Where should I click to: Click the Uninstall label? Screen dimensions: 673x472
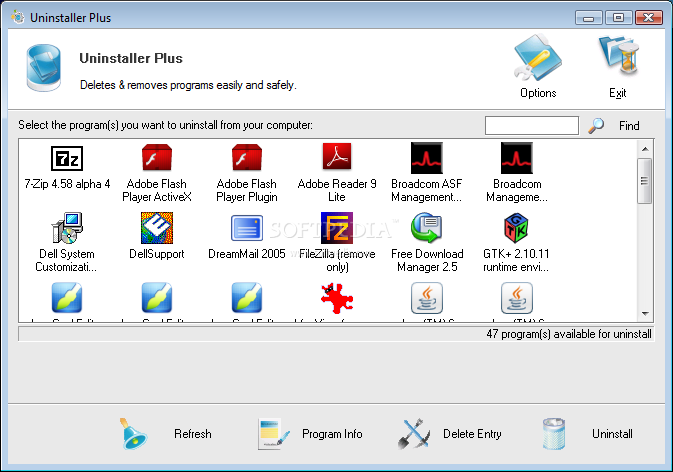[x=612, y=434]
